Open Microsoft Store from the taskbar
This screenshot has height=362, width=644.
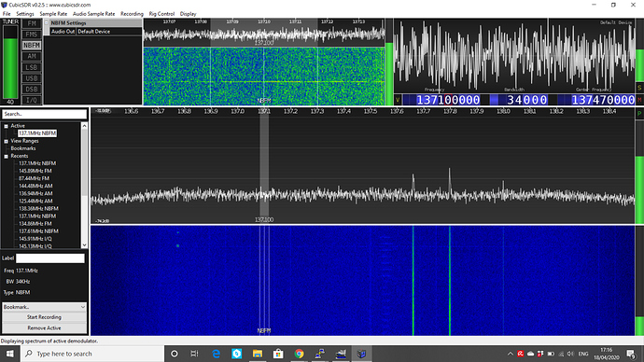click(278, 354)
